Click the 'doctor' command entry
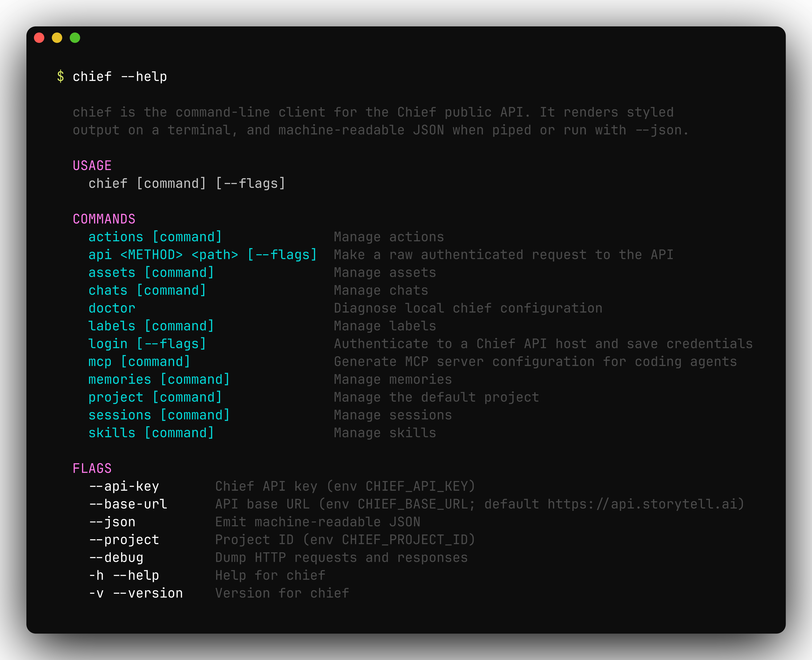This screenshot has width=812, height=660. point(112,308)
